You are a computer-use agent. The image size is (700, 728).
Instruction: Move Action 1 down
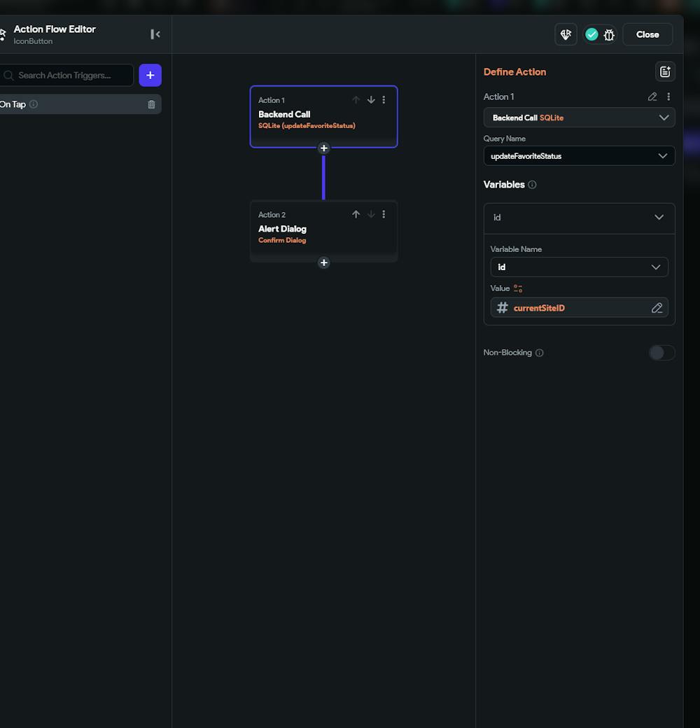coord(371,100)
